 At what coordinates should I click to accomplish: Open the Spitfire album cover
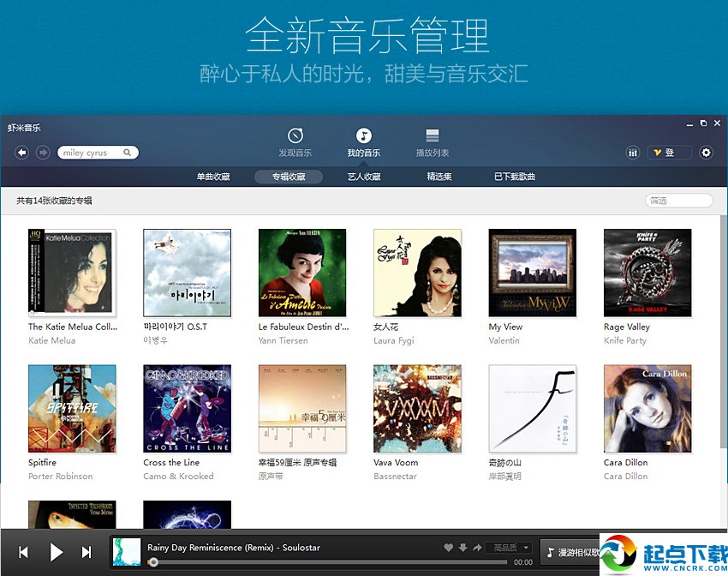click(x=72, y=408)
